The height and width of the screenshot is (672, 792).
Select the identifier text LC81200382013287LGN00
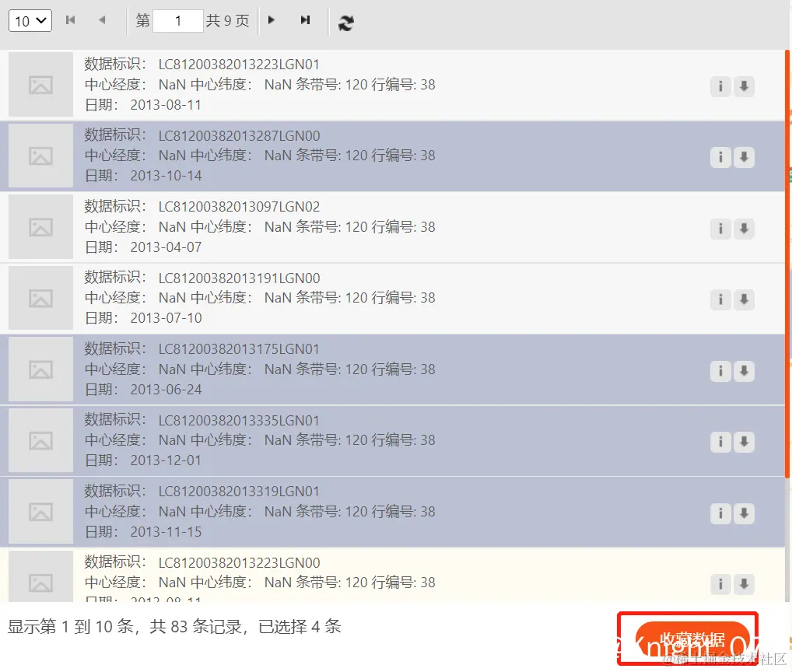pyautogui.click(x=239, y=136)
